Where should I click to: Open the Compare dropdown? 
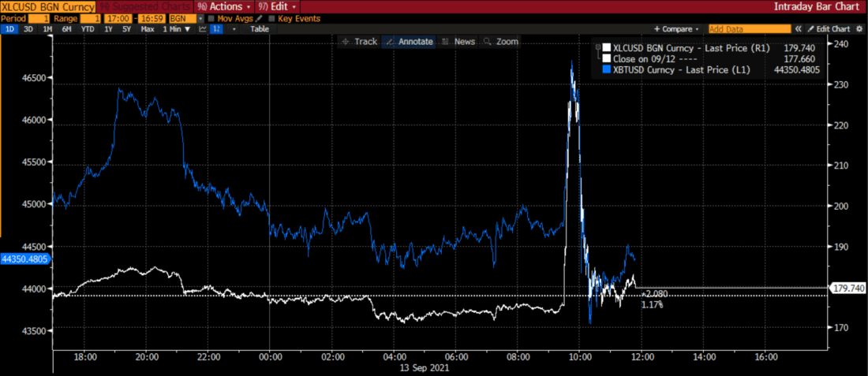[676, 29]
